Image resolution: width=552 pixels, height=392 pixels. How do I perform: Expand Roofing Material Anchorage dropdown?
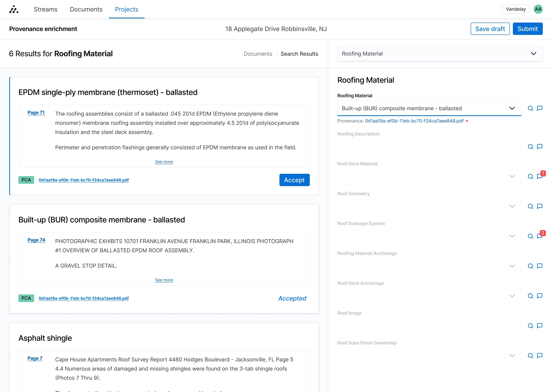(x=429, y=266)
